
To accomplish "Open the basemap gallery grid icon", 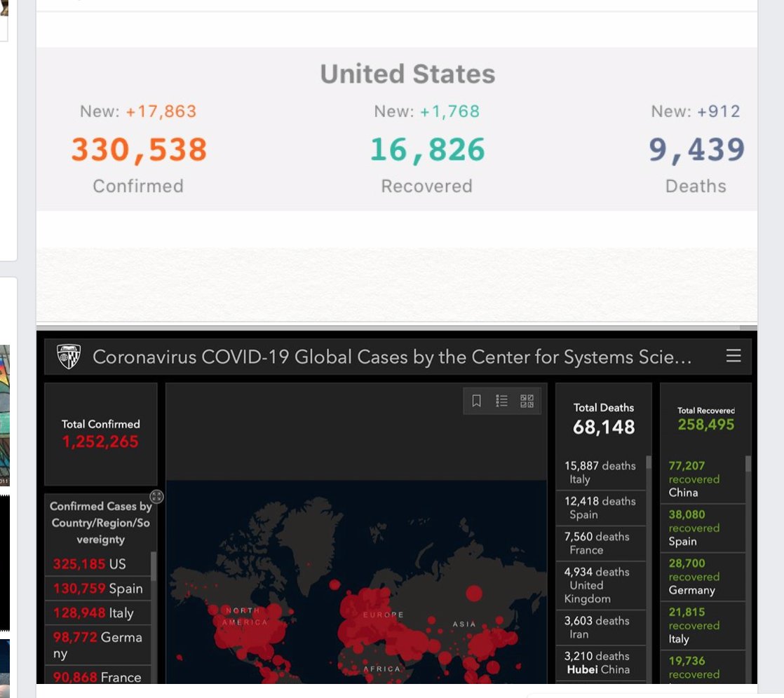I will (x=527, y=401).
